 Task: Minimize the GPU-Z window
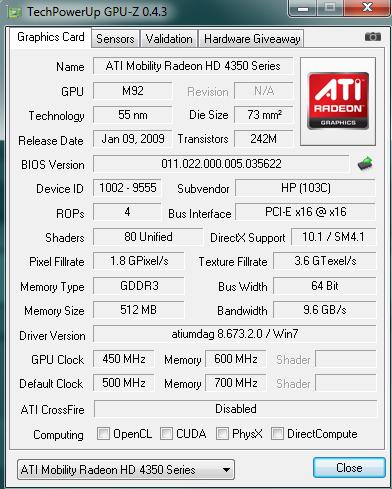point(303,8)
